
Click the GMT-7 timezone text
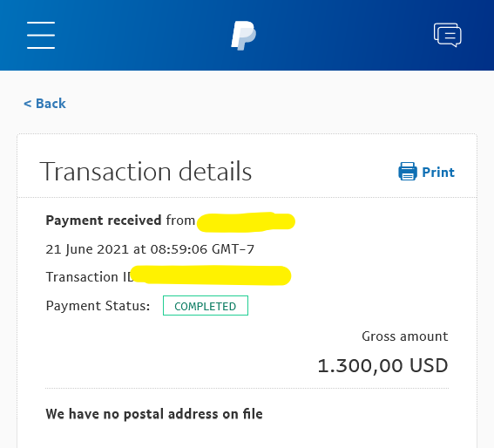pyautogui.click(x=233, y=249)
